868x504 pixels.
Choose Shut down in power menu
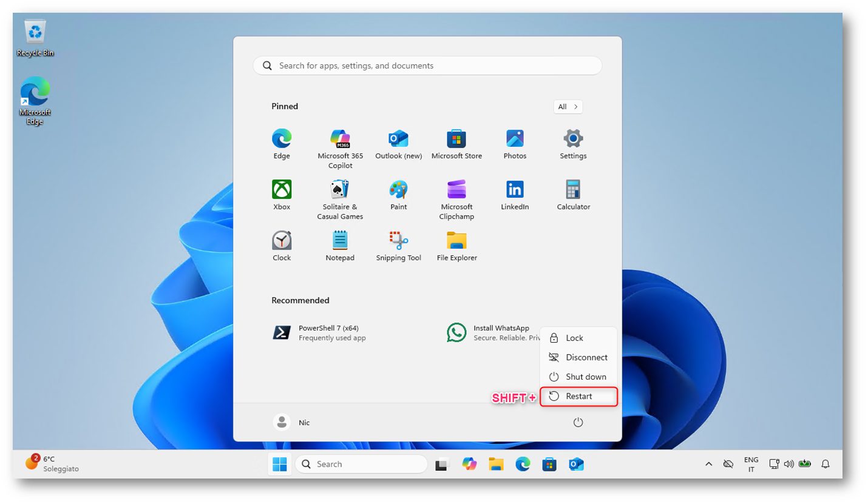pos(578,377)
